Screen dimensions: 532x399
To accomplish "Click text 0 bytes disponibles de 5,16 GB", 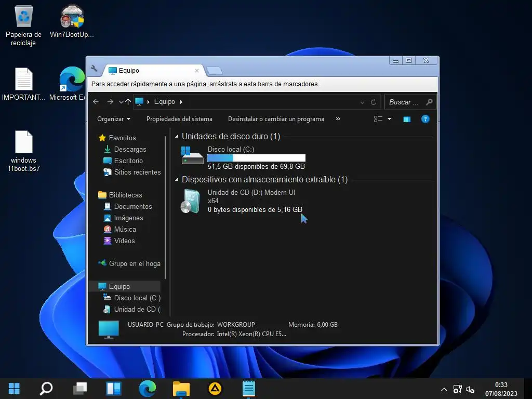I will point(255,210).
